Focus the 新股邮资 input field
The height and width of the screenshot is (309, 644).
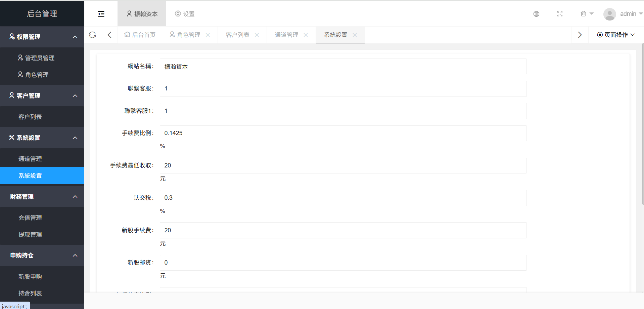[x=343, y=263]
